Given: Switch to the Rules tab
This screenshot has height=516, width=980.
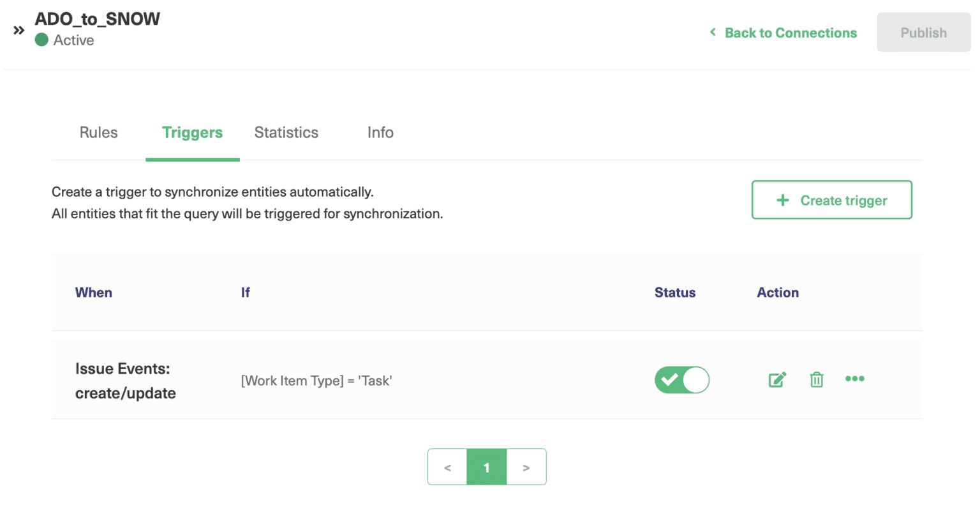Looking at the screenshot, I should click(98, 132).
